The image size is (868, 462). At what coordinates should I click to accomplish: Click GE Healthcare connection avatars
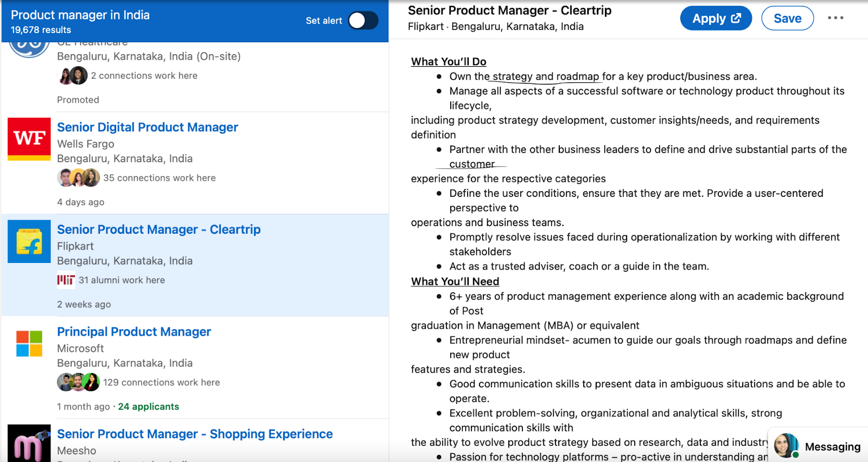point(73,76)
